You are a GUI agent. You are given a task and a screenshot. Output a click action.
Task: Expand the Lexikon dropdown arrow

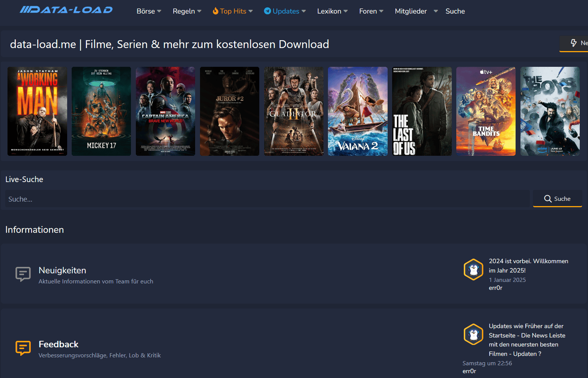pos(346,11)
